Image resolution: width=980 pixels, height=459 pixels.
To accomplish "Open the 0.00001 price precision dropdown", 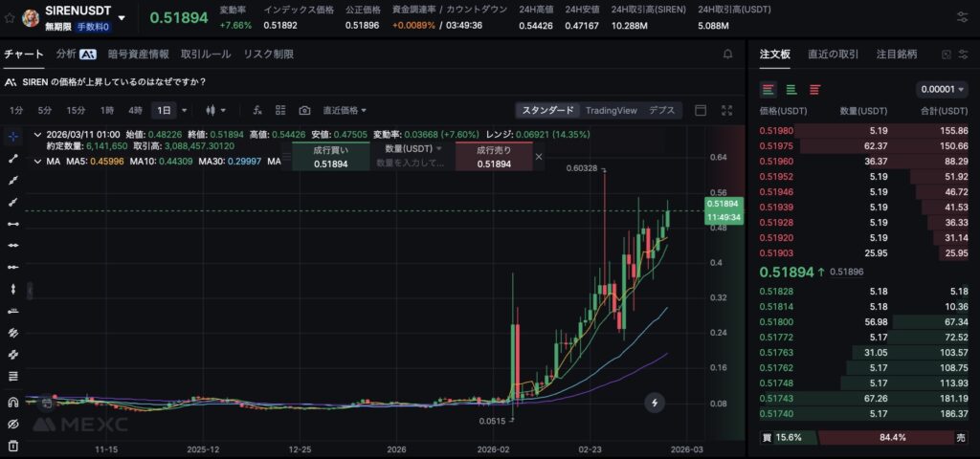I will 943,89.
